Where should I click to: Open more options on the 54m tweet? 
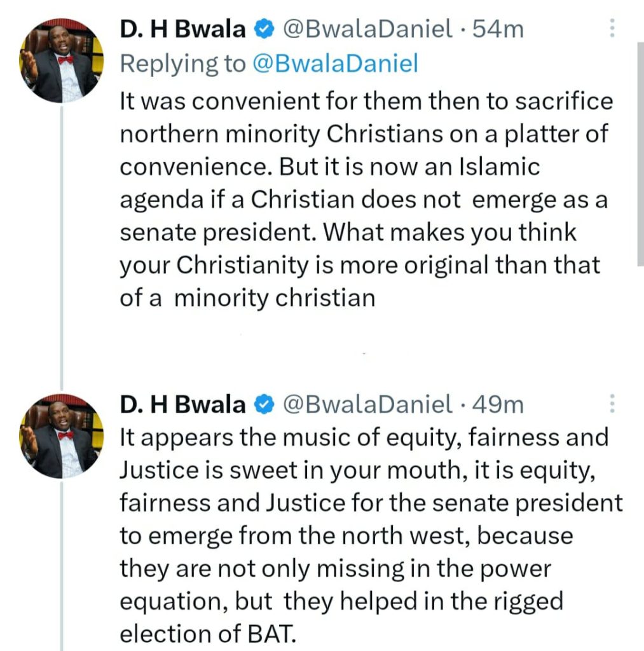pyautogui.click(x=612, y=28)
